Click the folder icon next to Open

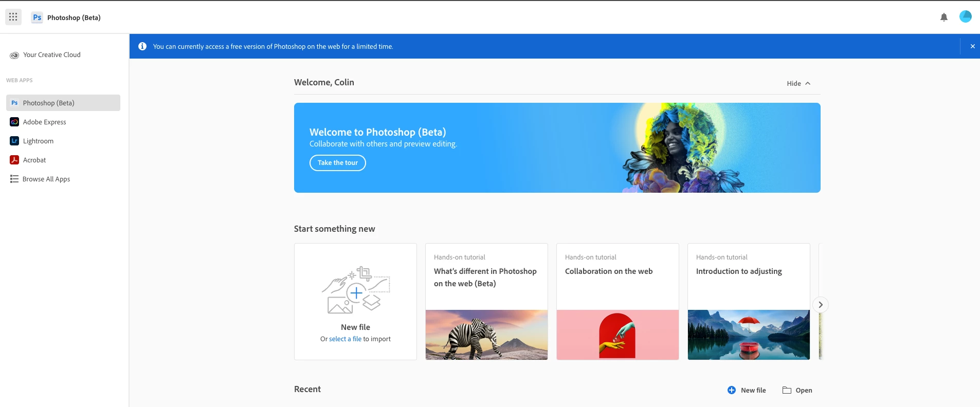(x=787, y=390)
